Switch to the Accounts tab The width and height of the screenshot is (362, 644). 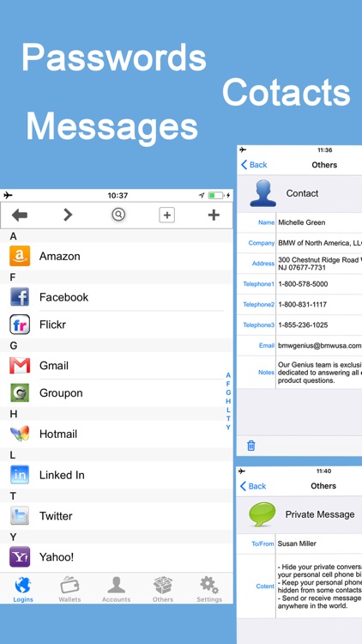(x=116, y=589)
